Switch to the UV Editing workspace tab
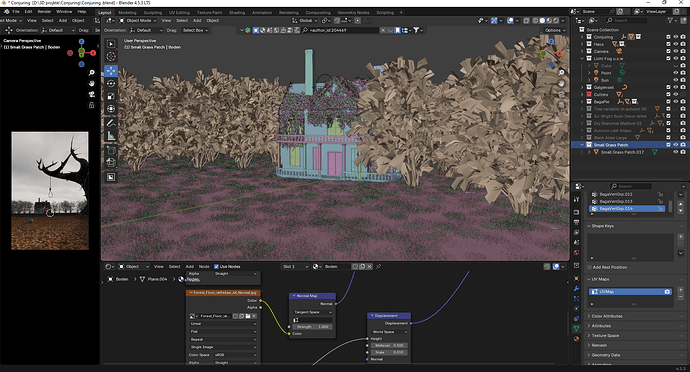 click(x=179, y=13)
